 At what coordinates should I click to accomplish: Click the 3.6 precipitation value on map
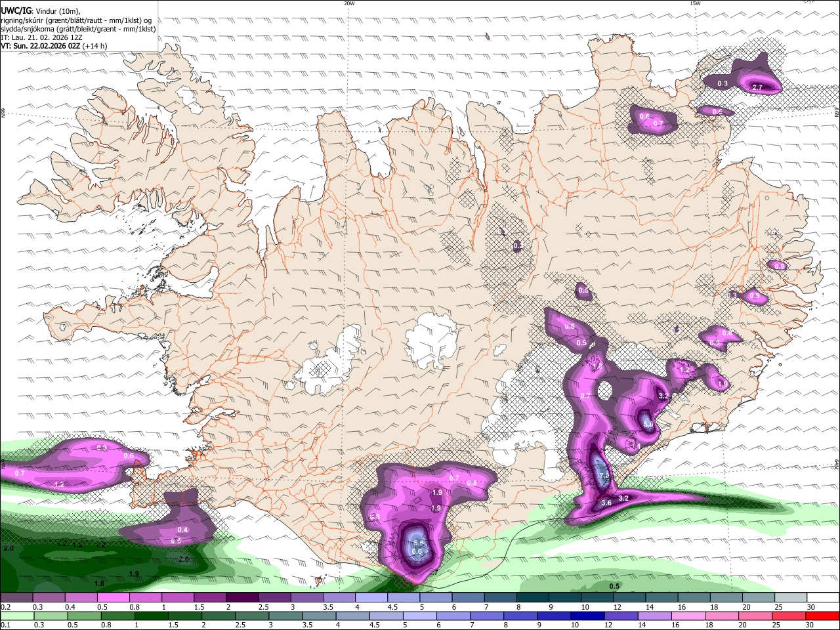(606, 503)
